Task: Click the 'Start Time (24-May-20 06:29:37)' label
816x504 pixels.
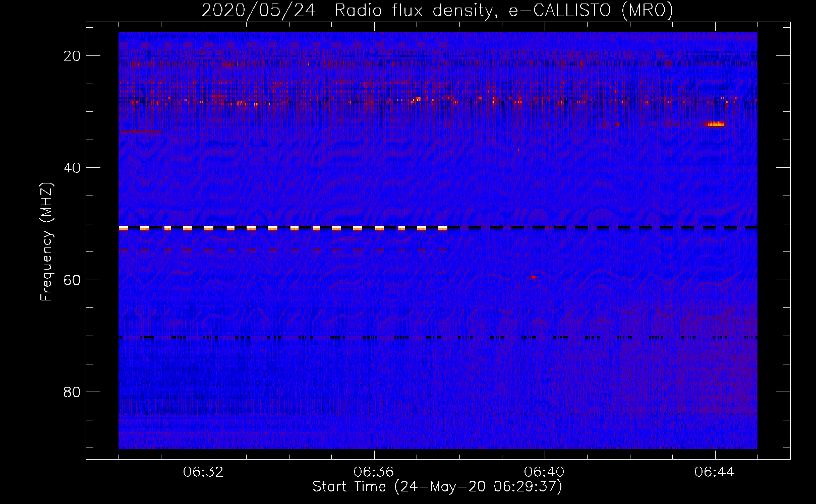Action: (437, 487)
